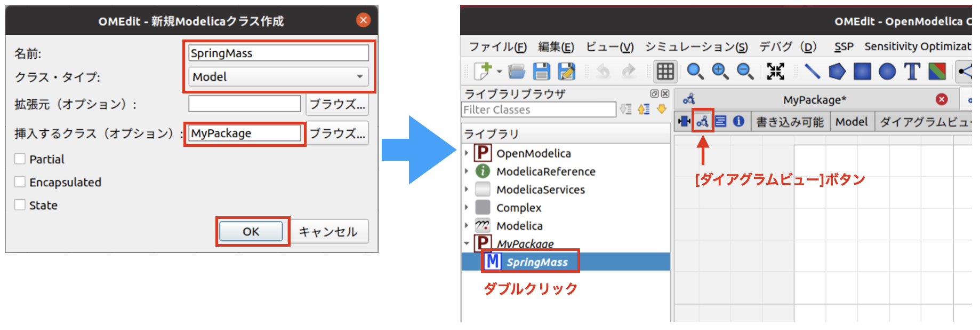This screenshot has width=980, height=330.
Task: Click the Connect/Transition mode icon
Action: point(964,71)
